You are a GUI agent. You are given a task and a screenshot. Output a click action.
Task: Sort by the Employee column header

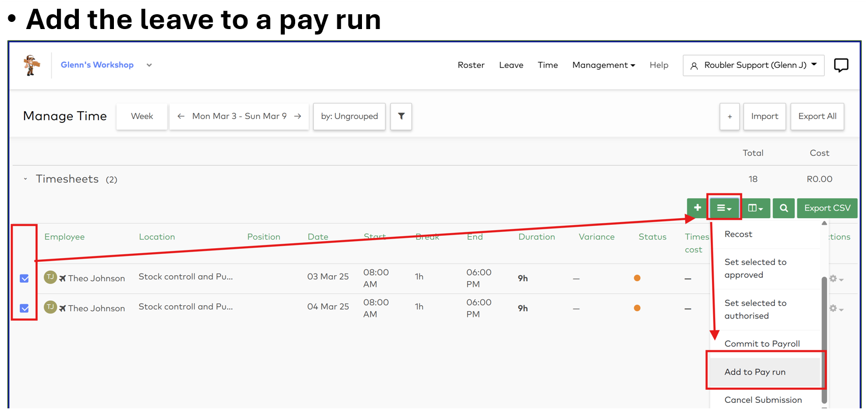[65, 237]
